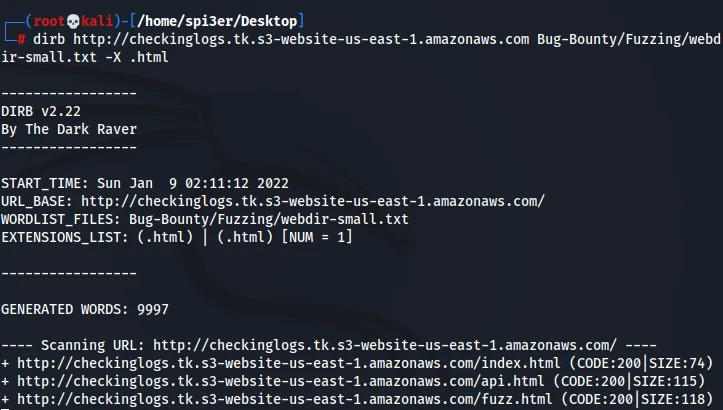Click the hash prompt symbol before dirb
The image size is (723, 410).
[x=22, y=39]
